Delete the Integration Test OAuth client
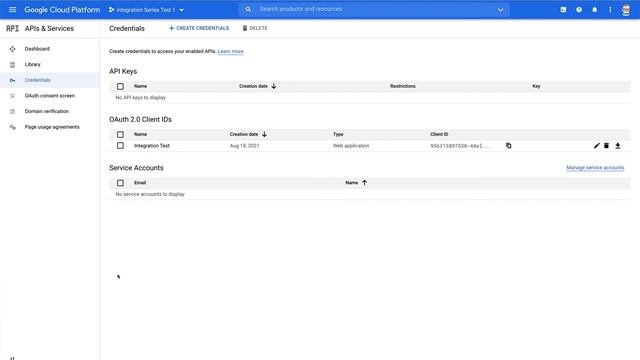The image size is (640, 360). point(607,146)
